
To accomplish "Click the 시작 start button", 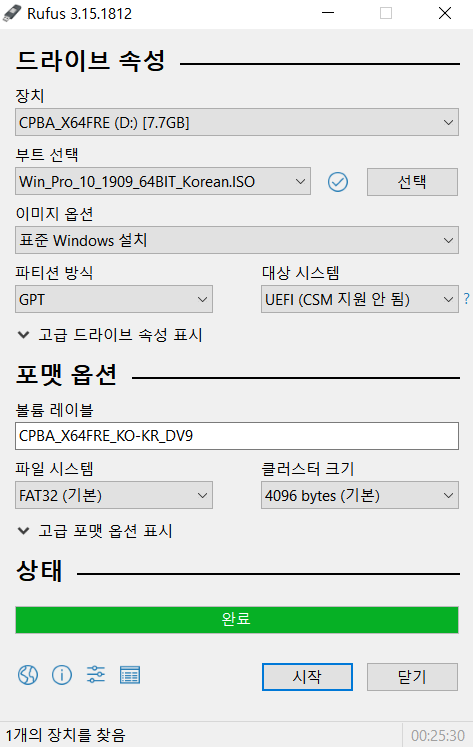I will (307, 676).
